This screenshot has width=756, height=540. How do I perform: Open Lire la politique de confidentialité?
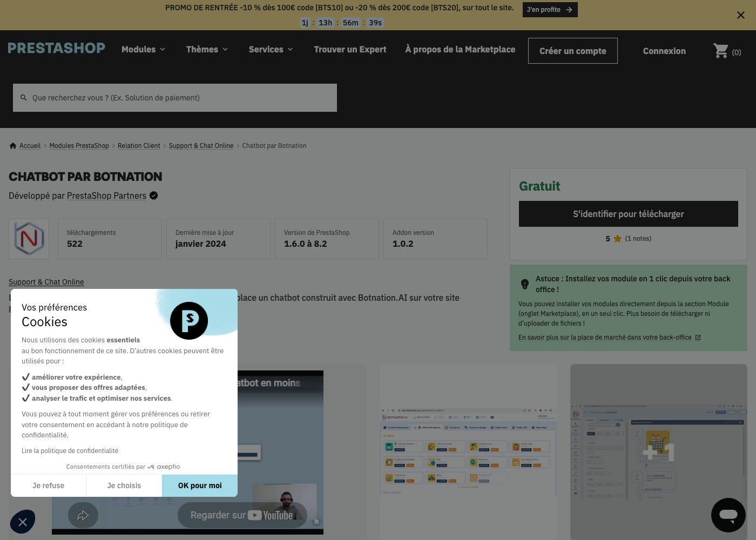coord(70,451)
